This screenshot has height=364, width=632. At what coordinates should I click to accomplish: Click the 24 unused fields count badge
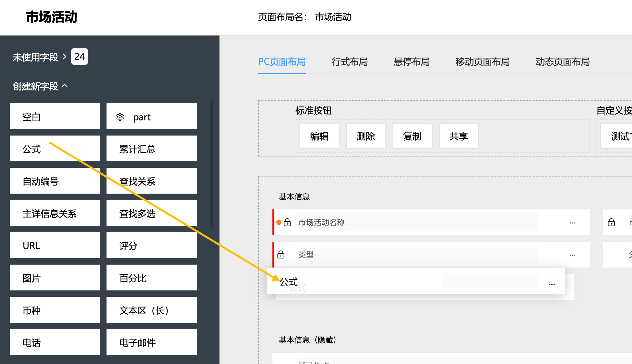pyautogui.click(x=79, y=57)
